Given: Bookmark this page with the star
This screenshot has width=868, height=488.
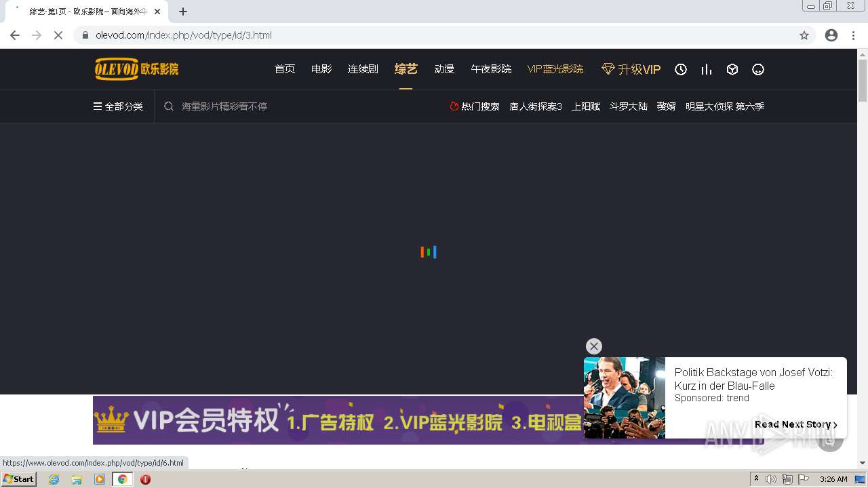Looking at the screenshot, I should click(804, 35).
